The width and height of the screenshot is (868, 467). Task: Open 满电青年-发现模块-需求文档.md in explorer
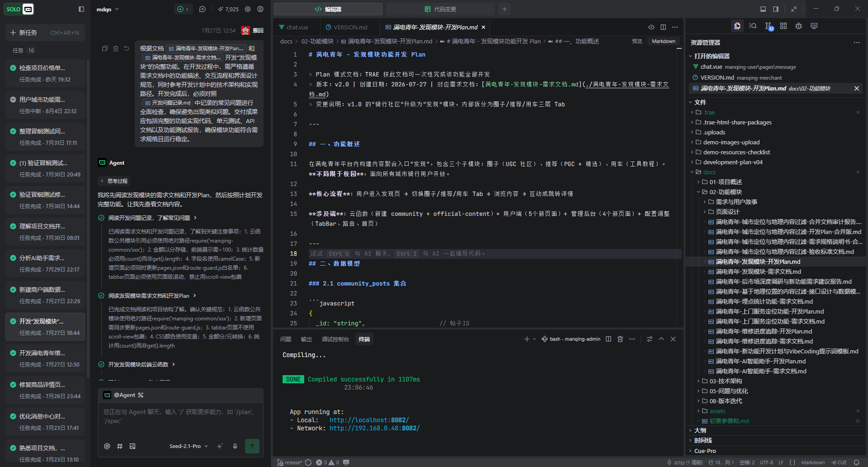(x=758, y=272)
